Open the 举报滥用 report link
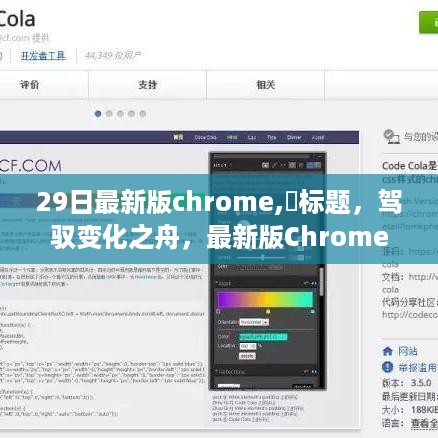 coord(418,368)
